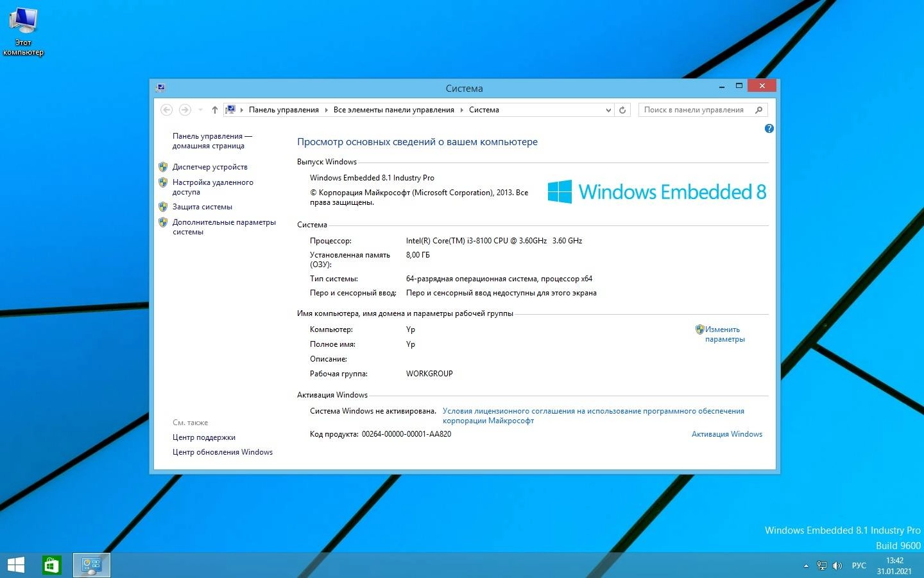
Task: Expand chevron after 'Панель управления' breadcrumb
Action: pyautogui.click(x=326, y=110)
